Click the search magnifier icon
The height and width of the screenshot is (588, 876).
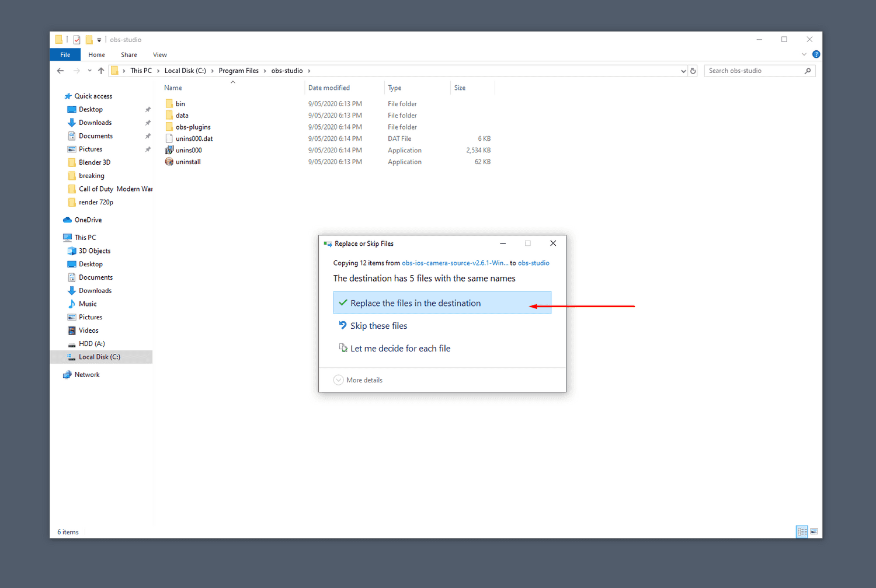click(808, 71)
